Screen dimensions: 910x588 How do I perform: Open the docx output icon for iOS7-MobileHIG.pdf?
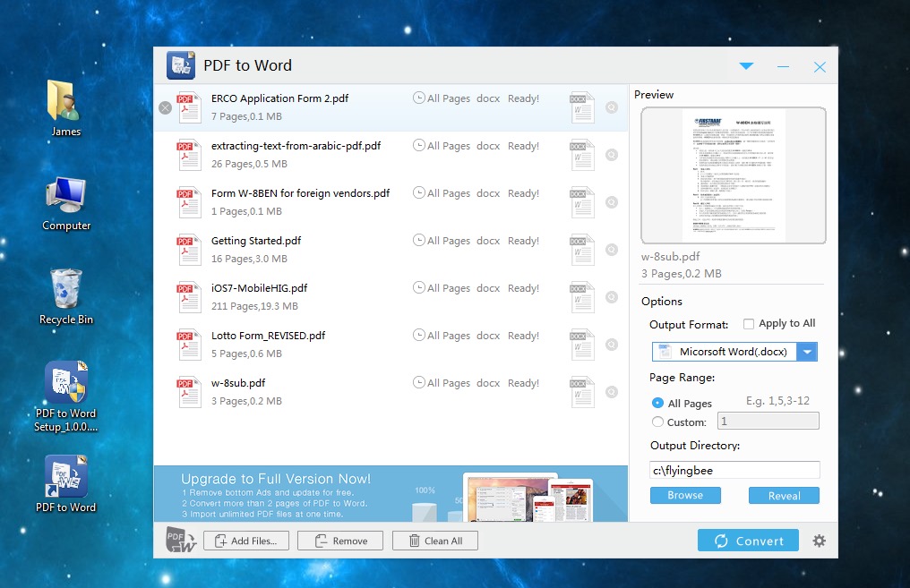pos(582,297)
